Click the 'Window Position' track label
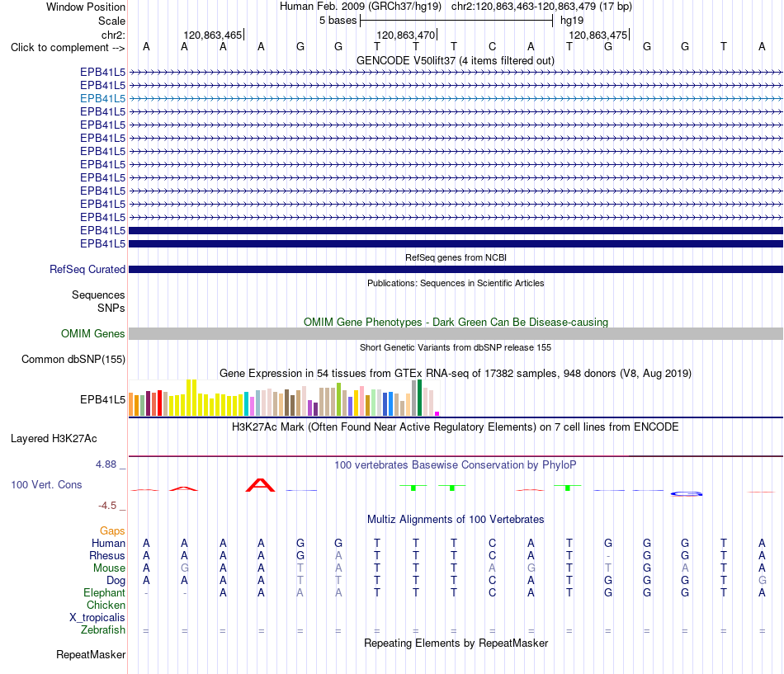784x674 pixels. tap(86, 7)
